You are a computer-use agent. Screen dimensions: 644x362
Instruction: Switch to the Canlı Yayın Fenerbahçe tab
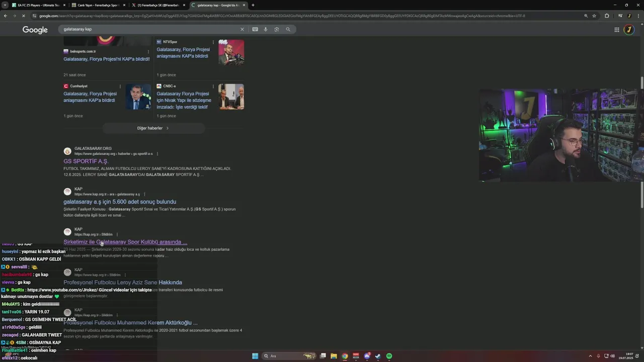[x=98, y=5]
